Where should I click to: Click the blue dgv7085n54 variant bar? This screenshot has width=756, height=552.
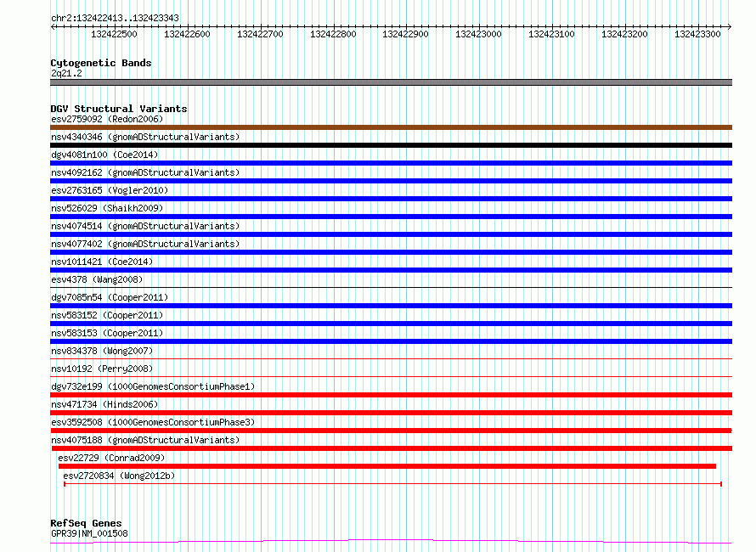point(391,306)
